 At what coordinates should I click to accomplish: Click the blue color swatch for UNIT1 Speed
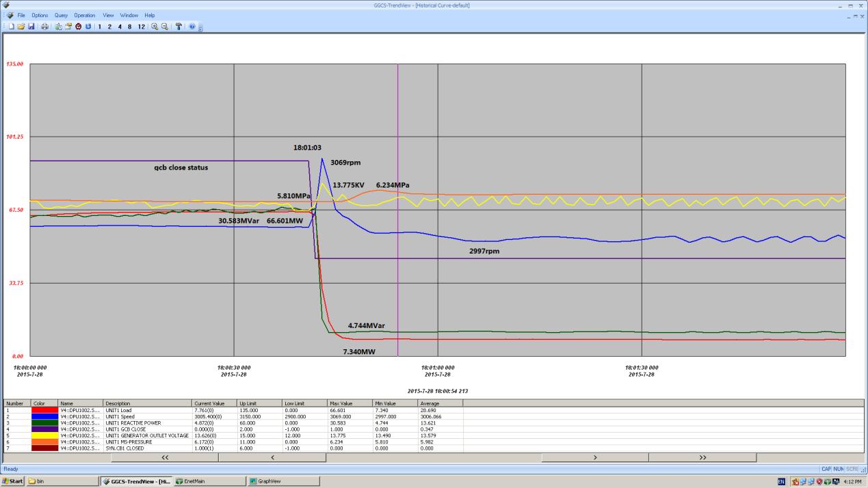click(x=44, y=416)
